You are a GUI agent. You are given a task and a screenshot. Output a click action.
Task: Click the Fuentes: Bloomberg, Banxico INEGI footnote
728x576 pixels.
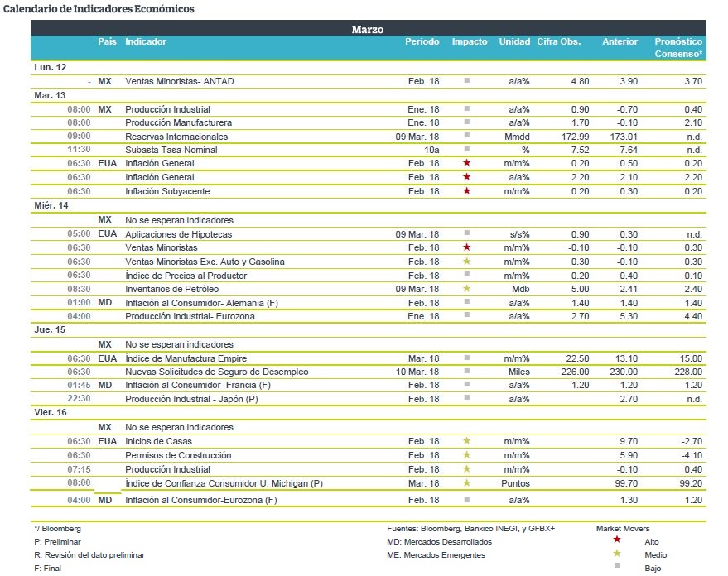(470, 528)
